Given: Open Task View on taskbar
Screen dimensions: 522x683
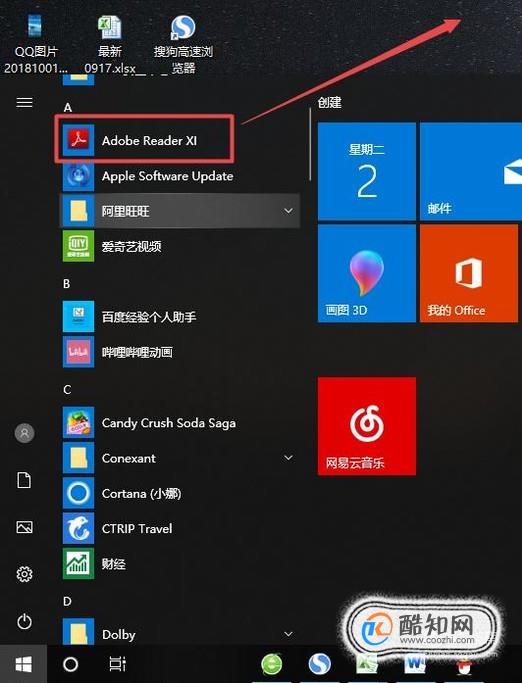Looking at the screenshot, I should point(118,664).
